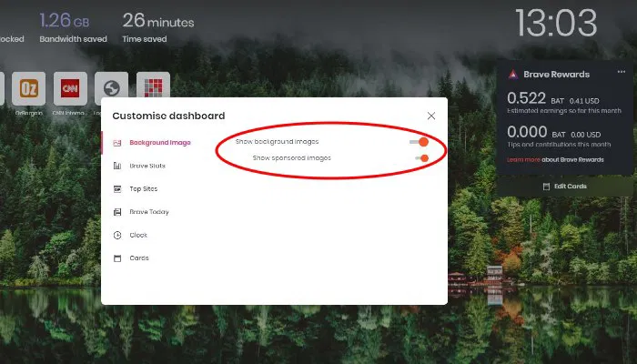Open the CNN International shortcut tile
Viewport: 637px width, 364px height.
(69, 89)
